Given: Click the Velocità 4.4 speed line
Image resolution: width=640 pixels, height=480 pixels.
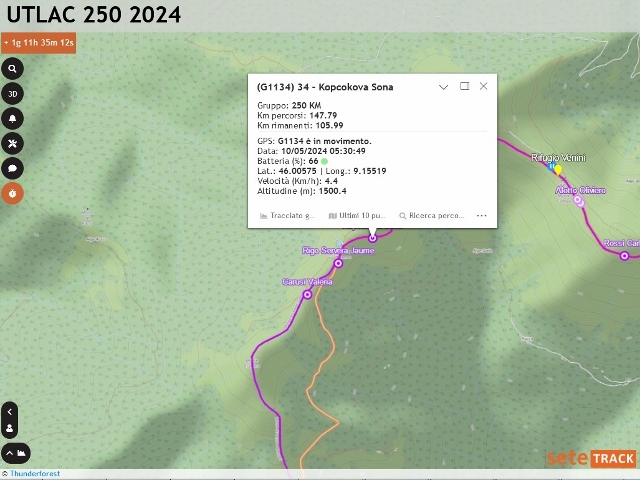Looking at the screenshot, I should coord(297,181).
